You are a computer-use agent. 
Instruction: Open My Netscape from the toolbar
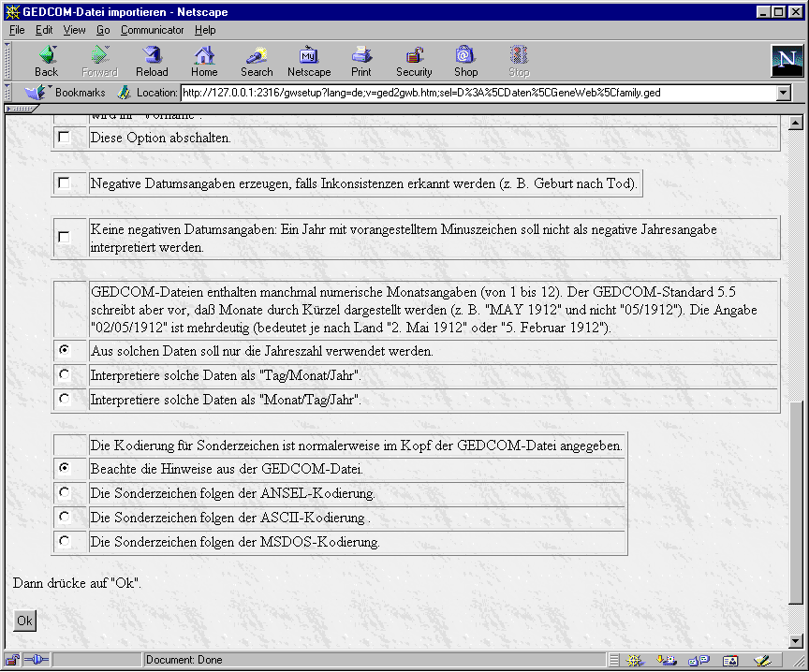tap(309, 62)
